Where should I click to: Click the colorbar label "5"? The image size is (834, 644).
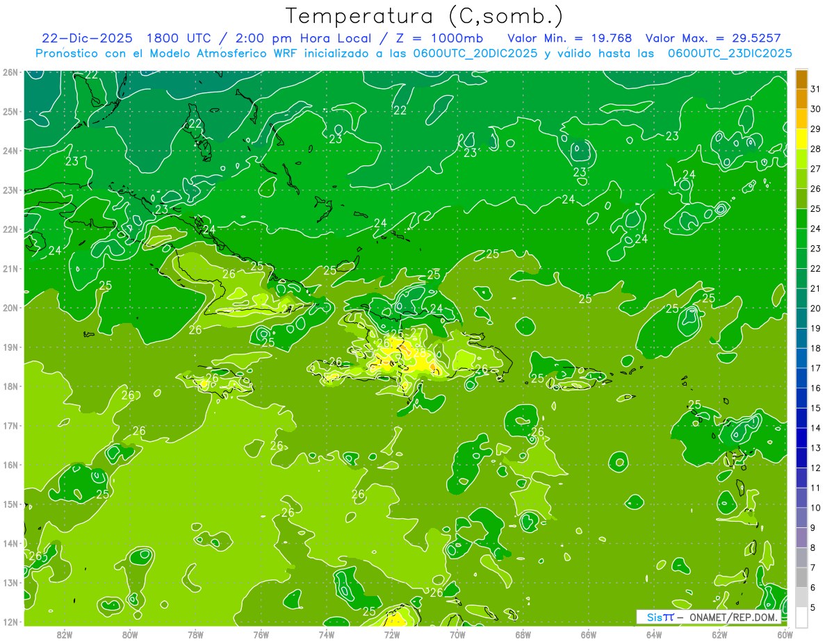[x=813, y=607]
